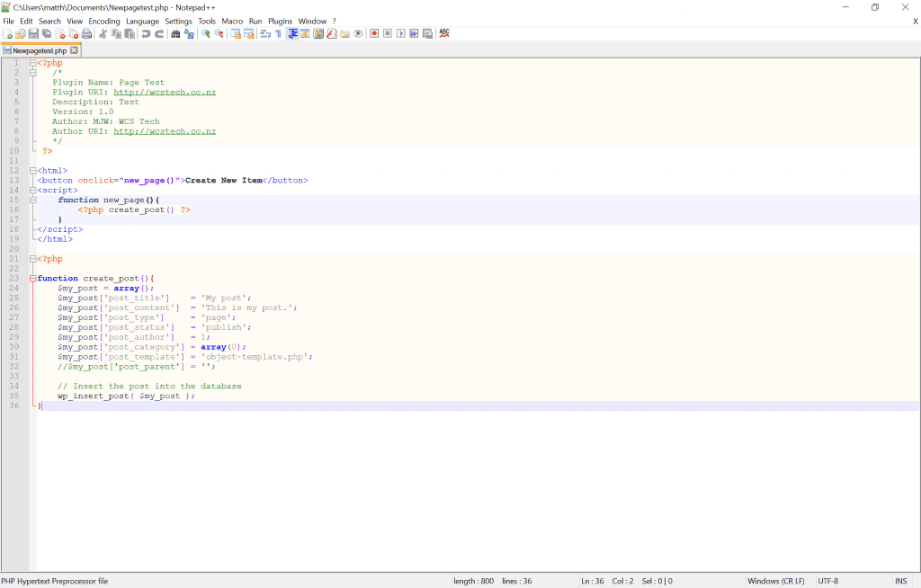Open the Macro menu
The image size is (921, 588).
232,22
